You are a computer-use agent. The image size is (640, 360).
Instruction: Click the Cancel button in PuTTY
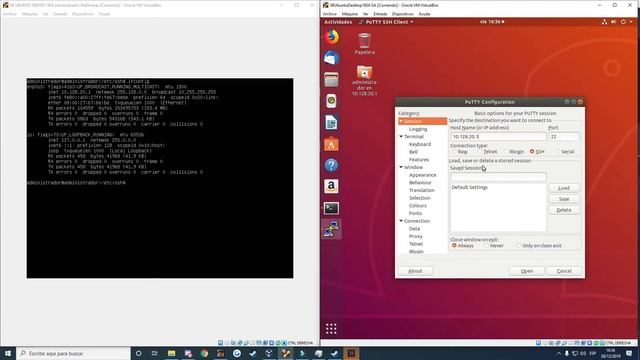click(564, 271)
